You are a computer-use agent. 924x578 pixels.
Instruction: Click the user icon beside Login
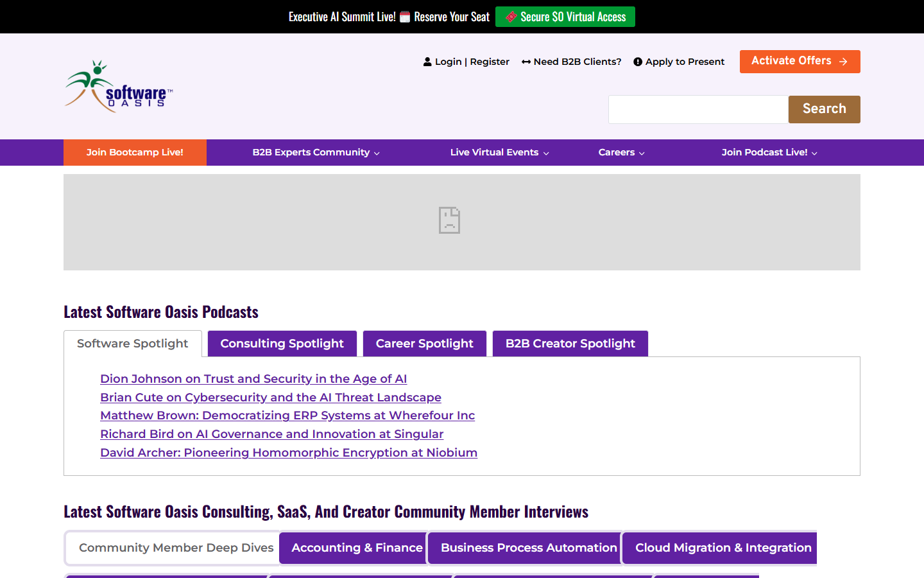click(x=427, y=62)
